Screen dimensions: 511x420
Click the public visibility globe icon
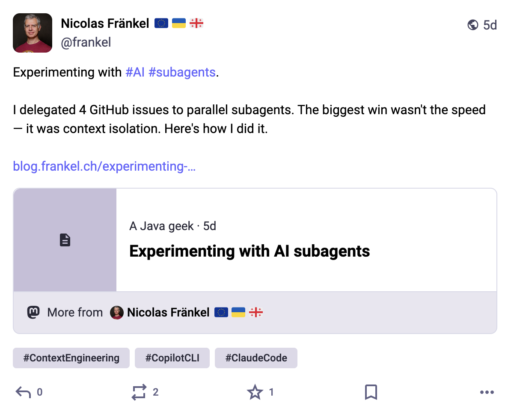point(473,25)
